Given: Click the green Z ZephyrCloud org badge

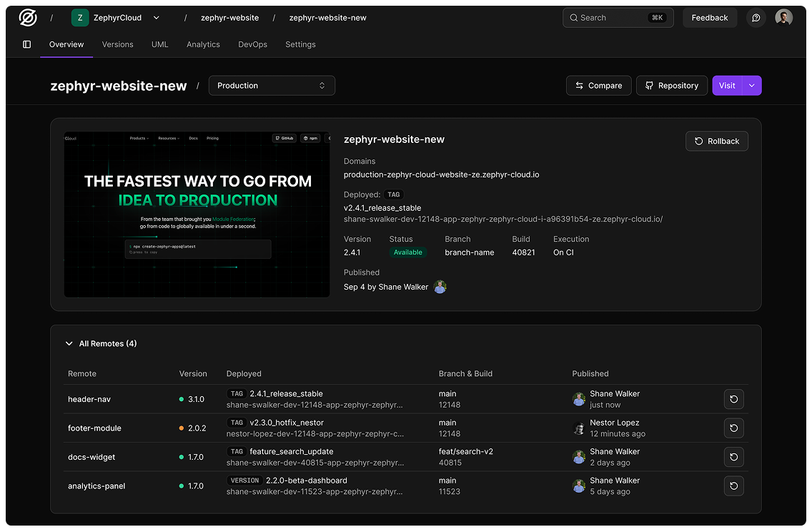Looking at the screenshot, I should click(x=80, y=18).
